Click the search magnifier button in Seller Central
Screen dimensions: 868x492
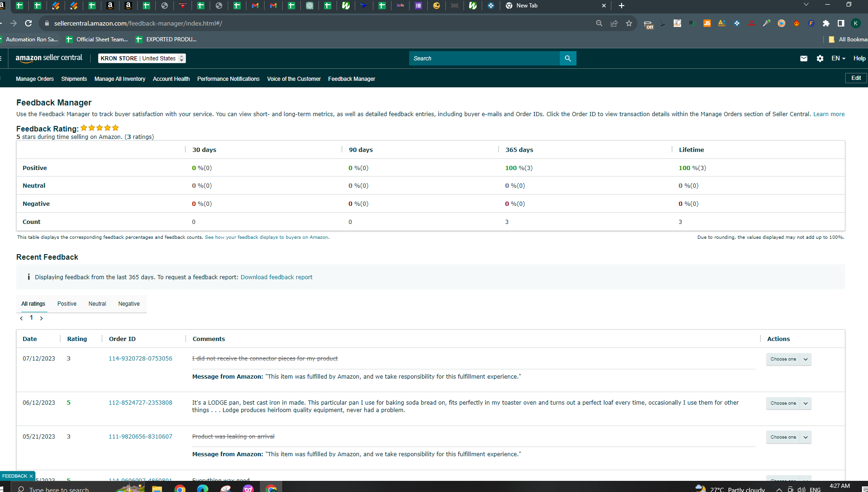point(568,59)
